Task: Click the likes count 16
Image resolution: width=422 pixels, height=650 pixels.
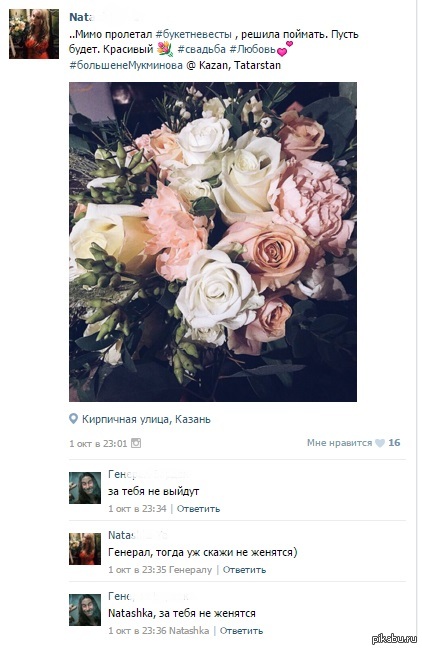Action: 394,443
